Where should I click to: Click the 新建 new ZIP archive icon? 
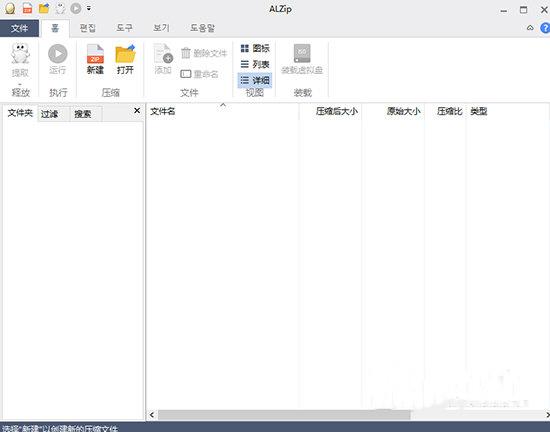[95, 54]
